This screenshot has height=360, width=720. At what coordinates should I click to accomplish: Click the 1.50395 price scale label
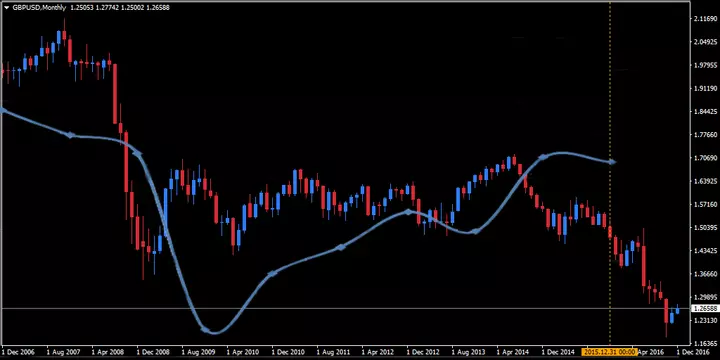click(x=706, y=227)
